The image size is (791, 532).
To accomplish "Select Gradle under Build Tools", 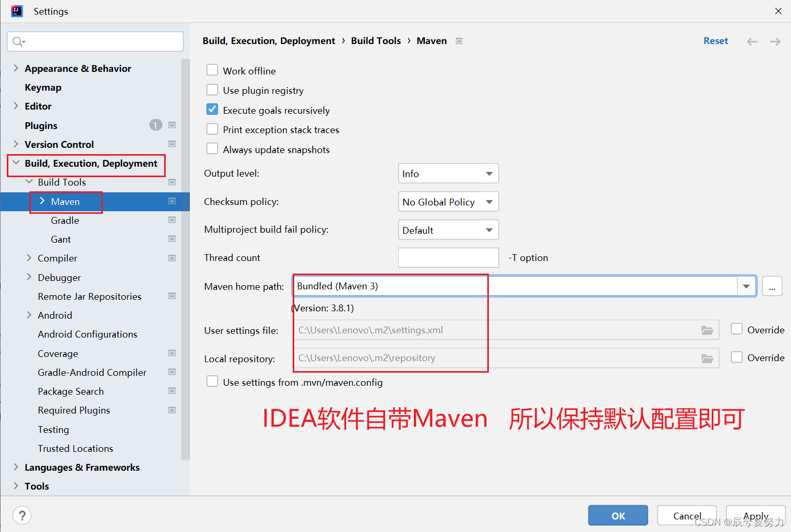I will point(65,221).
